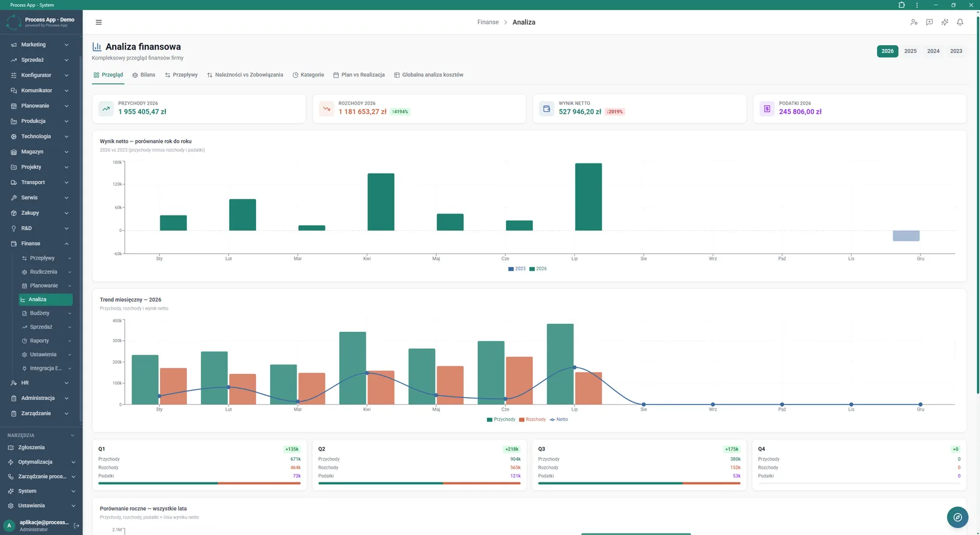Open Należności vs Zobowiązania tab
Viewport: 980px width, 535px height.
[245, 75]
